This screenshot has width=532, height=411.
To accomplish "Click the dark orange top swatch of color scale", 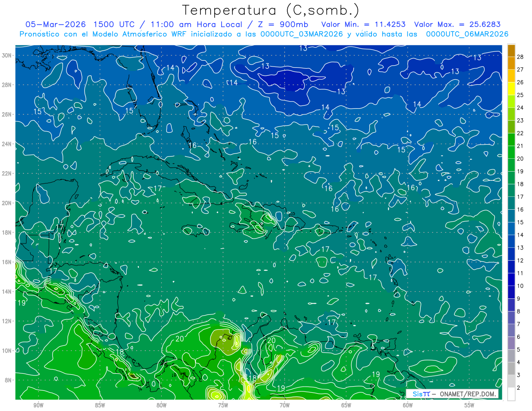I will tap(511, 51).
